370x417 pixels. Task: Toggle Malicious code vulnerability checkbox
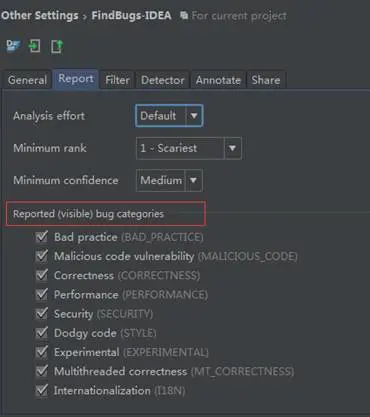pyautogui.click(x=42, y=256)
